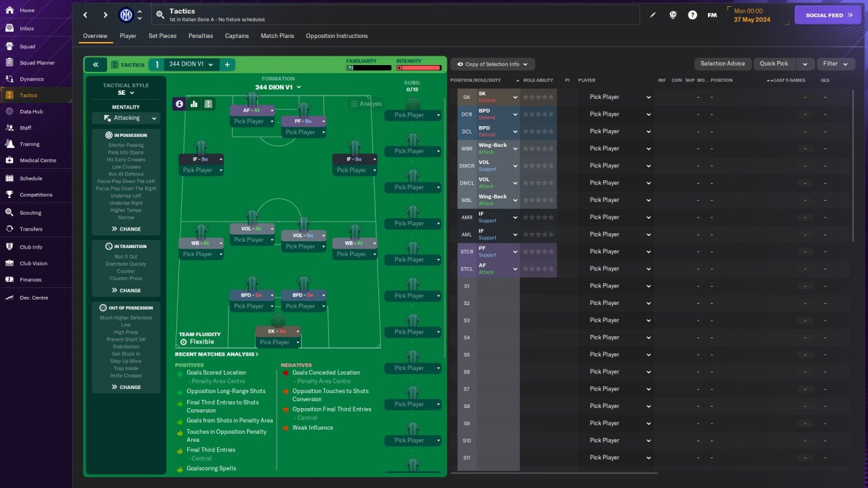The image size is (868, 488).
Task: Click Change under In Possession
Action: 126,229
